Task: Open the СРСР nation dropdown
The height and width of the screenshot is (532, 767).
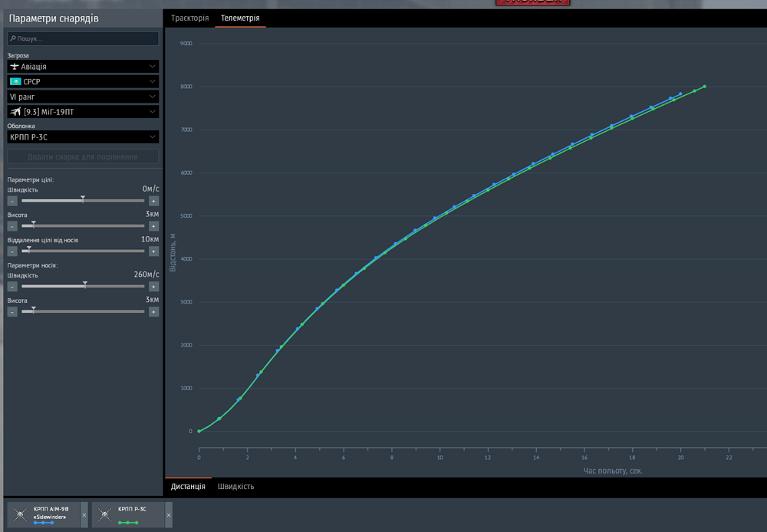Action: tap(83, 82)
